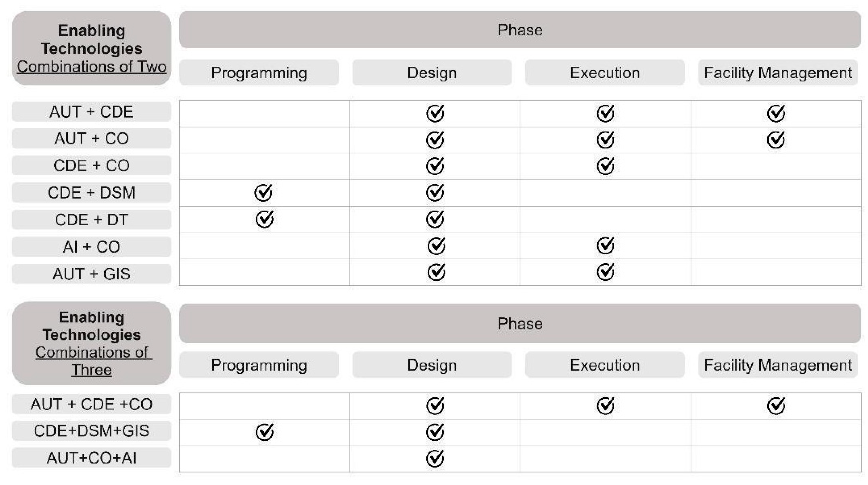Click the Execution checkmark for AUT + CO
Viewport: 868px width, 485px height.
click(605, 140)
